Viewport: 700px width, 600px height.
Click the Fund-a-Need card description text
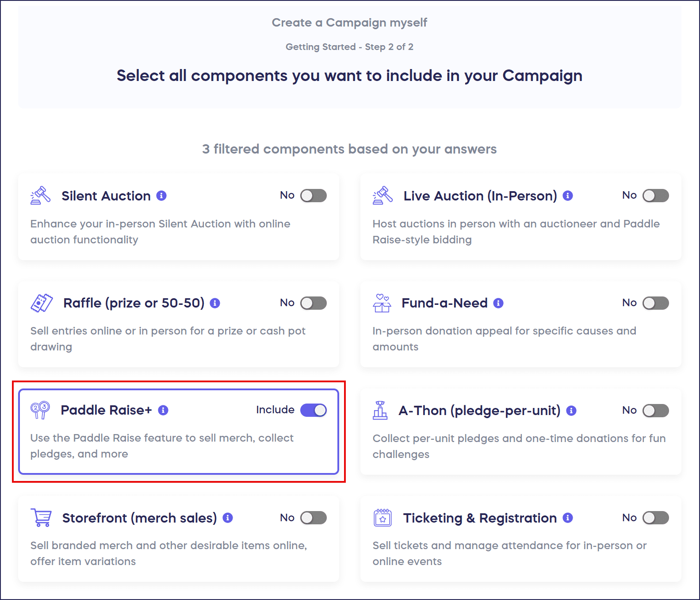pos(504,339)
